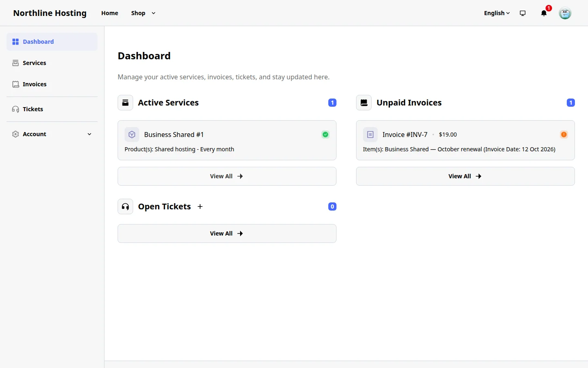This screenshot has height=368, width=588.
Task: View All under Active Services
Action: pos(227,176)
